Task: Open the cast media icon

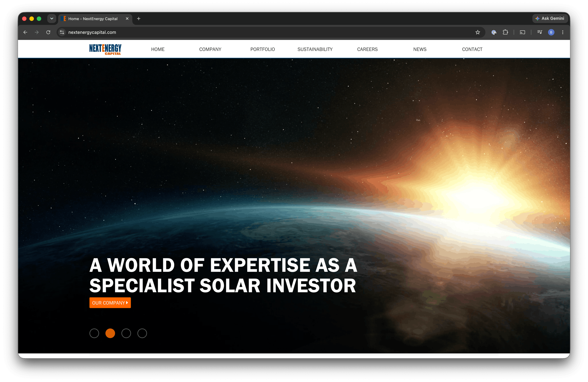Action: (x=522, y=32)
